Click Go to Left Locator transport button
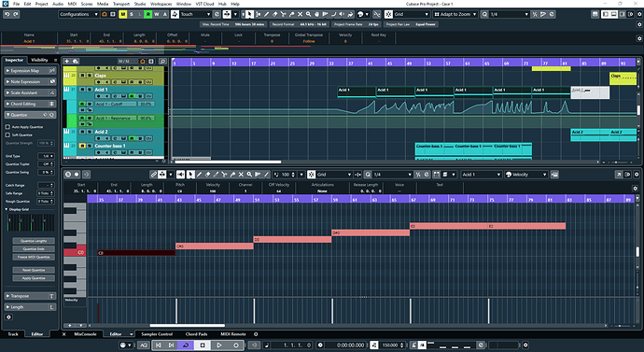Screen dimensions: 644x352 (159, 345)
